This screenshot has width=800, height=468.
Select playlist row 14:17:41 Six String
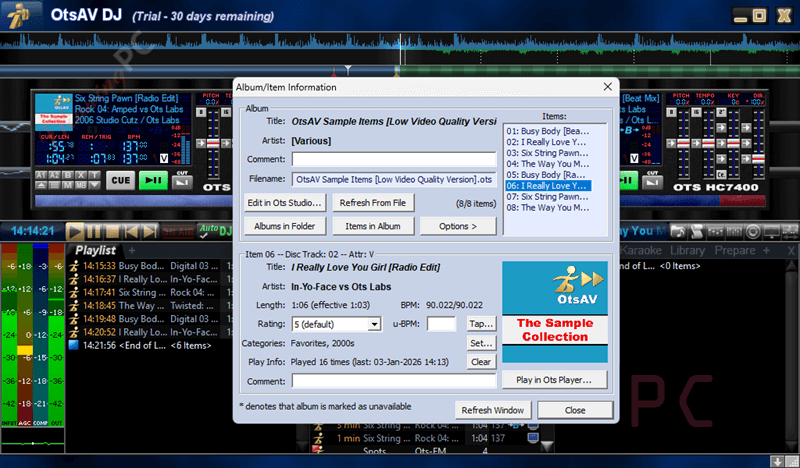(x=149, y=292)
